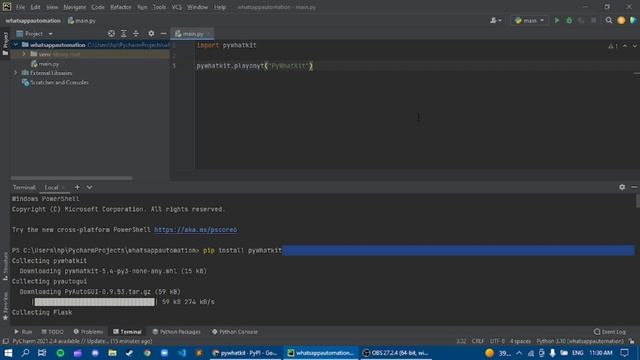Open the Problems tool window
The image size is (640, 360).
(88, 332)
